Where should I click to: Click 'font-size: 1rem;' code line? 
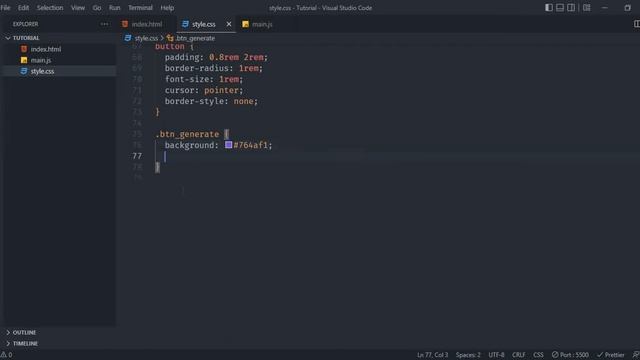(204, 79)
